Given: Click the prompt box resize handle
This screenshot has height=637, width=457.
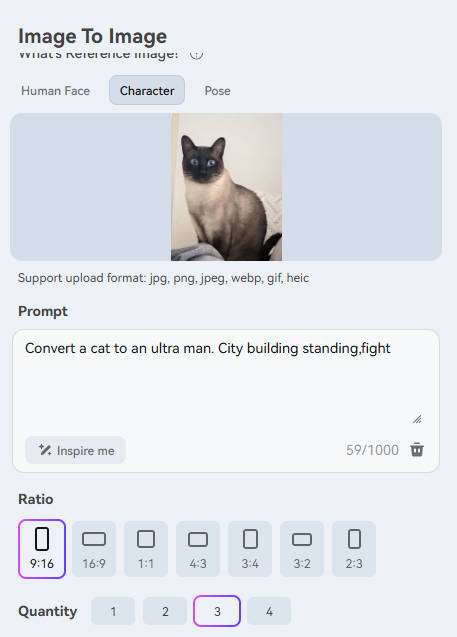Looking at the screenshot, I should tap(417, 419).
